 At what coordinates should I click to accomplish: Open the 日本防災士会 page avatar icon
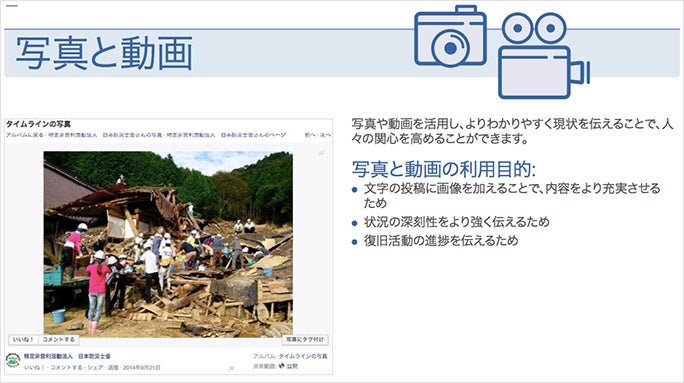pyautogui.click(x=13, y=361)
